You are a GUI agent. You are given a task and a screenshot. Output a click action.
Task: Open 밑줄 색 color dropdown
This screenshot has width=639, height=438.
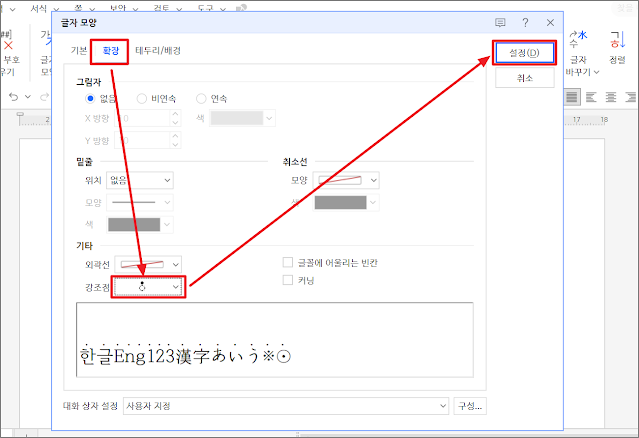point(140,224)
